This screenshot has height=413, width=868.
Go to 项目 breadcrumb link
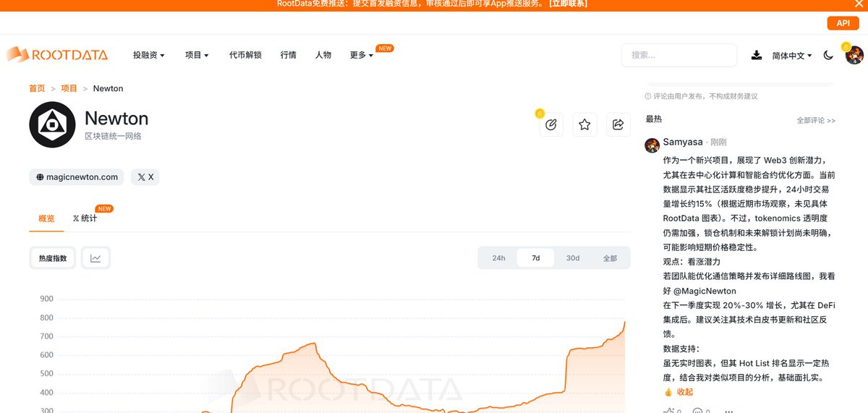[x=69, y=88]
